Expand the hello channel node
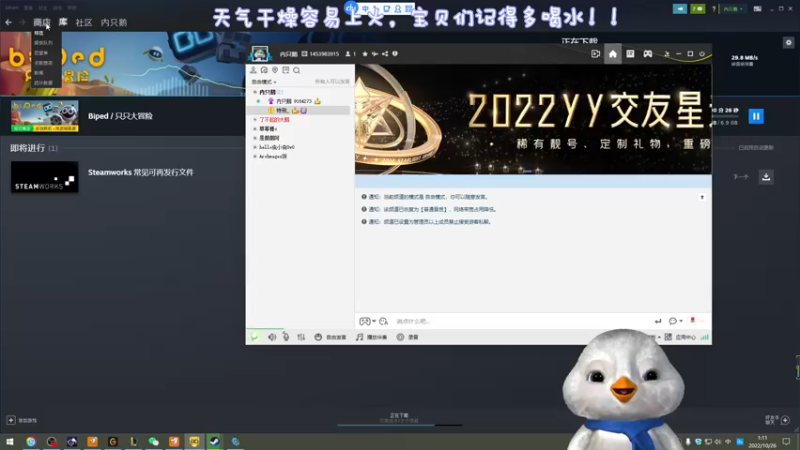 click(255, 147)
